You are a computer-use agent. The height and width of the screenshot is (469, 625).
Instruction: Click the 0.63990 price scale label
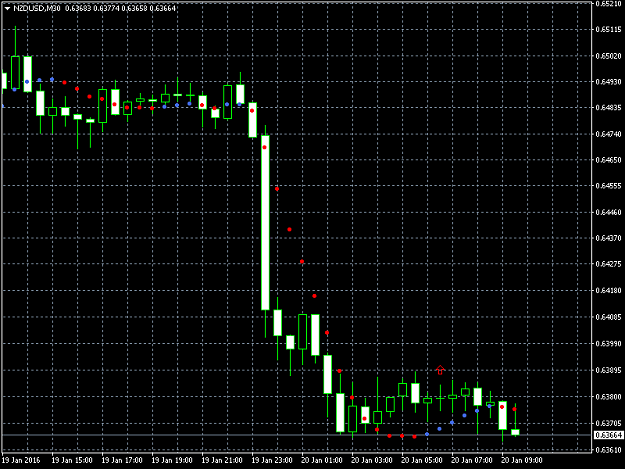point(608,343)
